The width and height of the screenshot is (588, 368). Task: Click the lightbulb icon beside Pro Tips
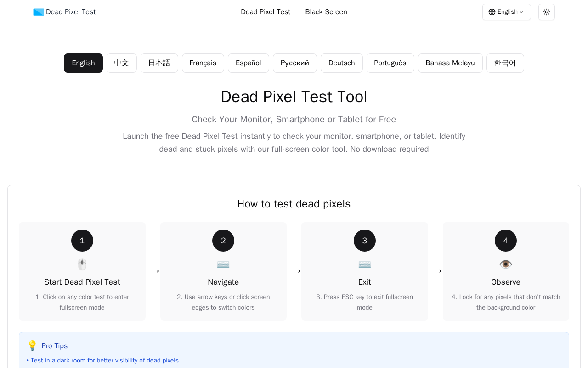32,345
